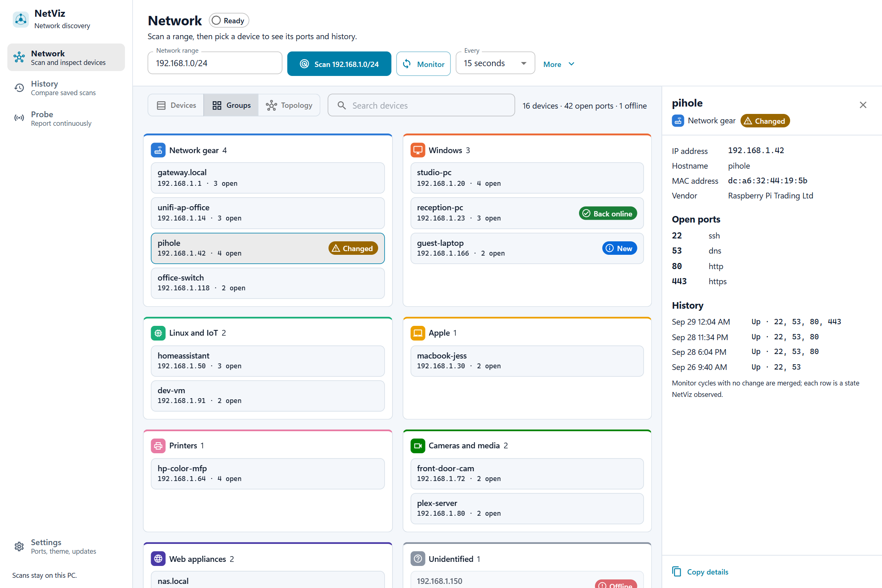The height and width of the screenshot is (588, 882).
Task: Start the Scan 192.168.1.0/24 button
Action: (339, 64)
